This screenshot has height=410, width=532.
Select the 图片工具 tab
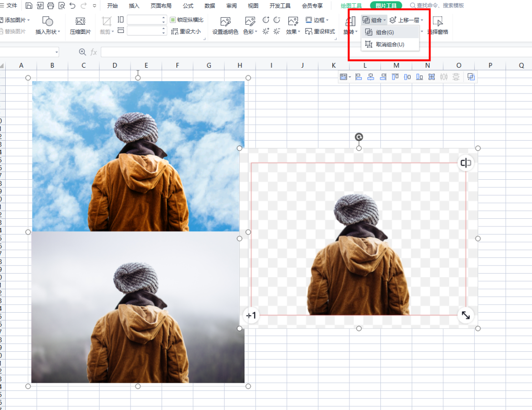click(x=386, y=5)
